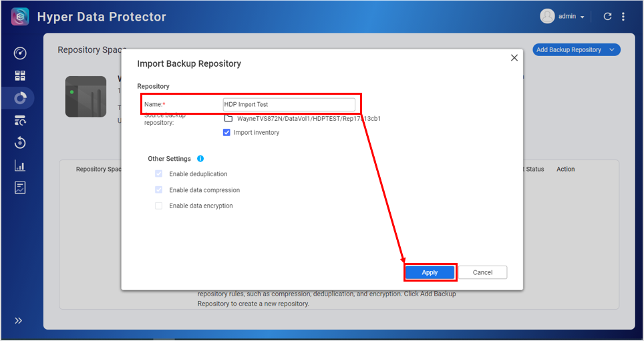Screen dimensions: 644x341
Task: Click the Cancel button
Action: pyautogui.click(x=482, y=272)
